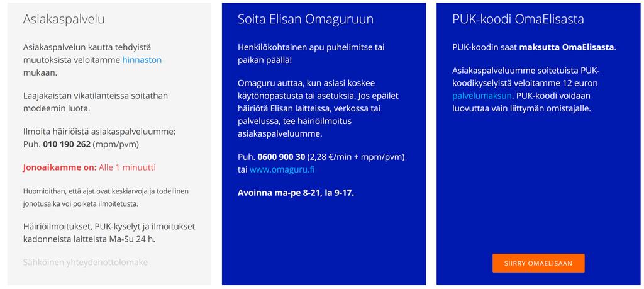The height and width of the screenshot is (289, 644).
Task: Click the Omaguru auttaa paragraph
Action: pyautogui.click(x=318, y=108)
